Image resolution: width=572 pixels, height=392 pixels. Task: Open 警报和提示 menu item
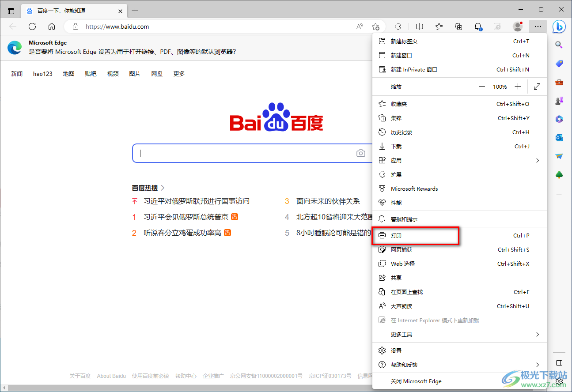point(459,219)
